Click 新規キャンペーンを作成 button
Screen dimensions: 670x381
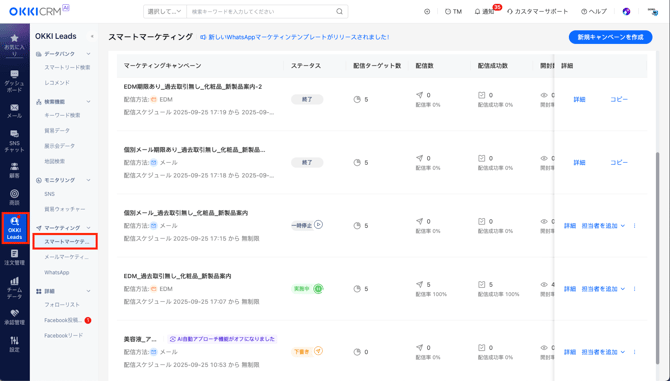point(610,37)
